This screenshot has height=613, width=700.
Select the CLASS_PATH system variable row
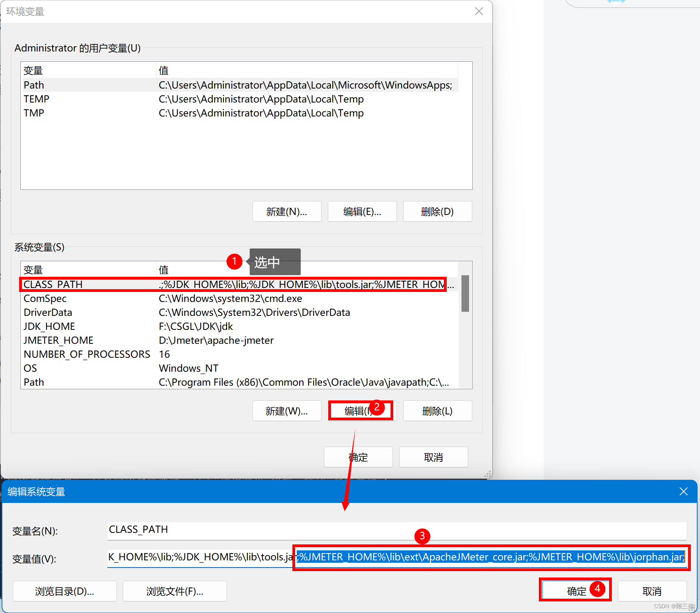point(239,284)
